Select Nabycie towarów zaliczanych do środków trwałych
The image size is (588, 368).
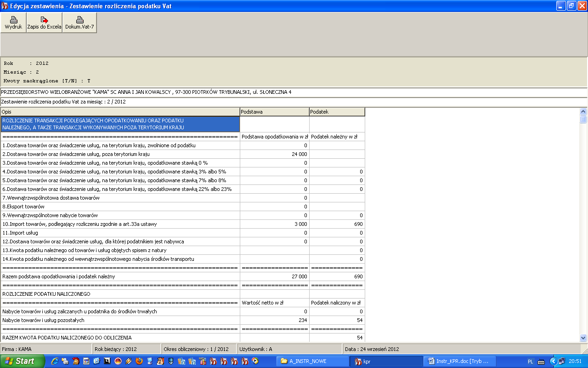[120, 311]
